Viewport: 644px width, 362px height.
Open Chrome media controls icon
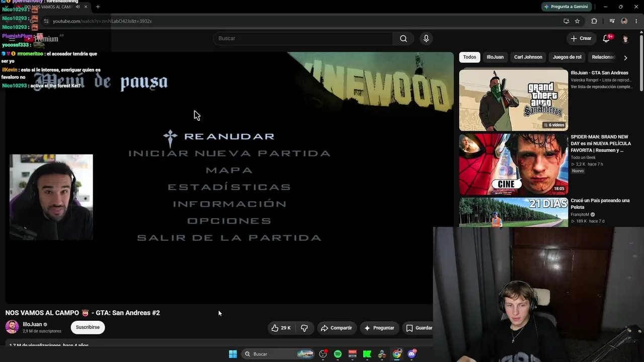[x=612, y=21]
